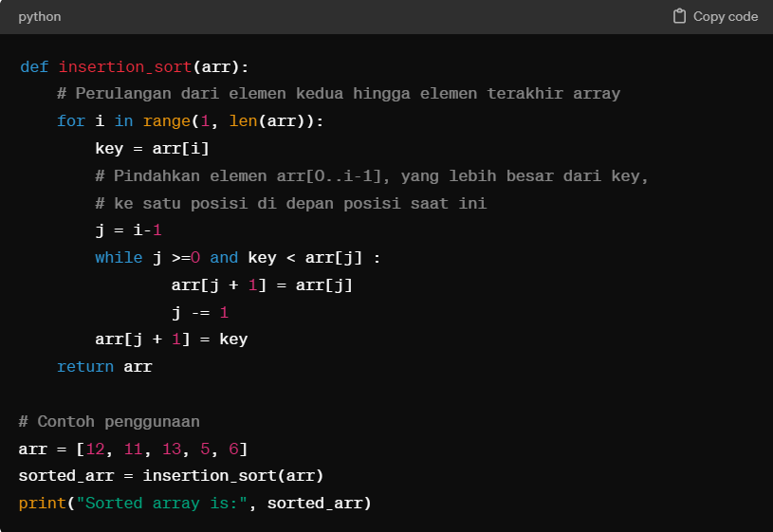
Task: Click the comment starting "# Pindahkan elemen arr[0..i-1]"
Action: pos(371,176)
